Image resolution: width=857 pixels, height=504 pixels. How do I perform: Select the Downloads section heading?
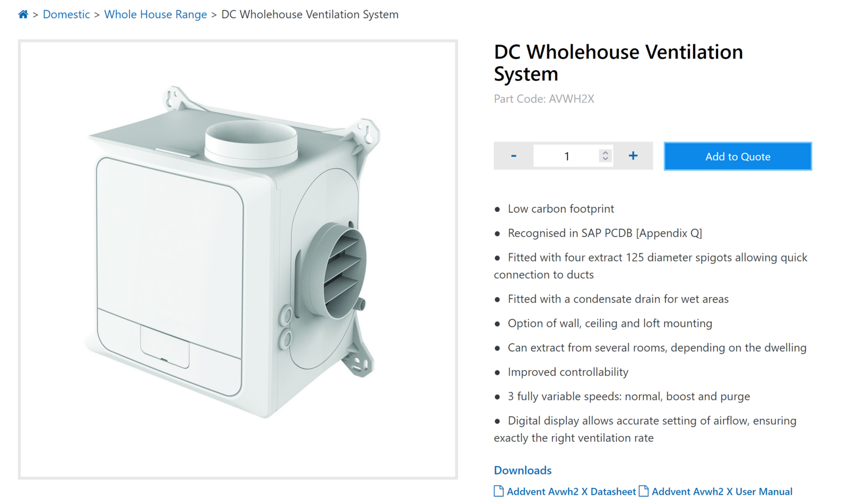[x=523, y=470]
